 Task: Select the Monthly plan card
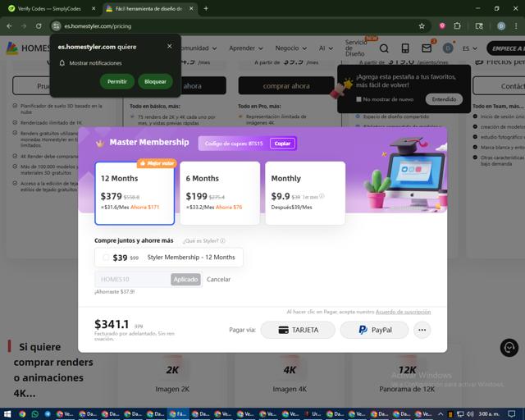(x=305, y=194)
